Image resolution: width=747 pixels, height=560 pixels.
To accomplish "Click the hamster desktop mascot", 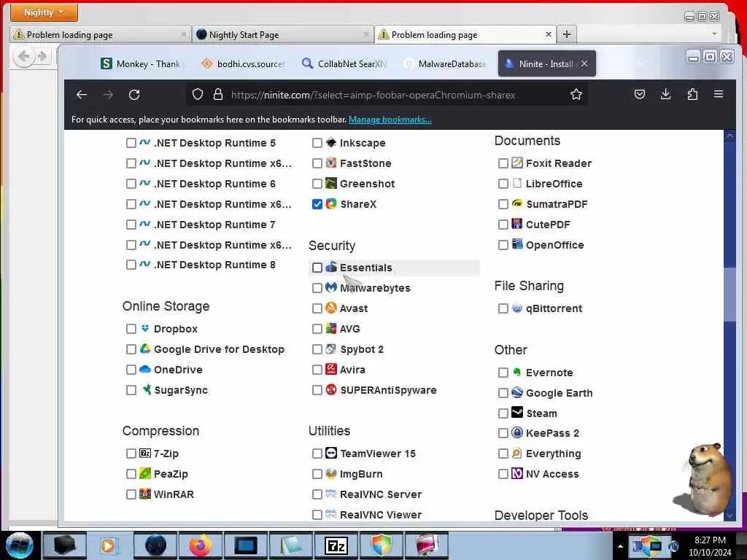I will 704,480.
